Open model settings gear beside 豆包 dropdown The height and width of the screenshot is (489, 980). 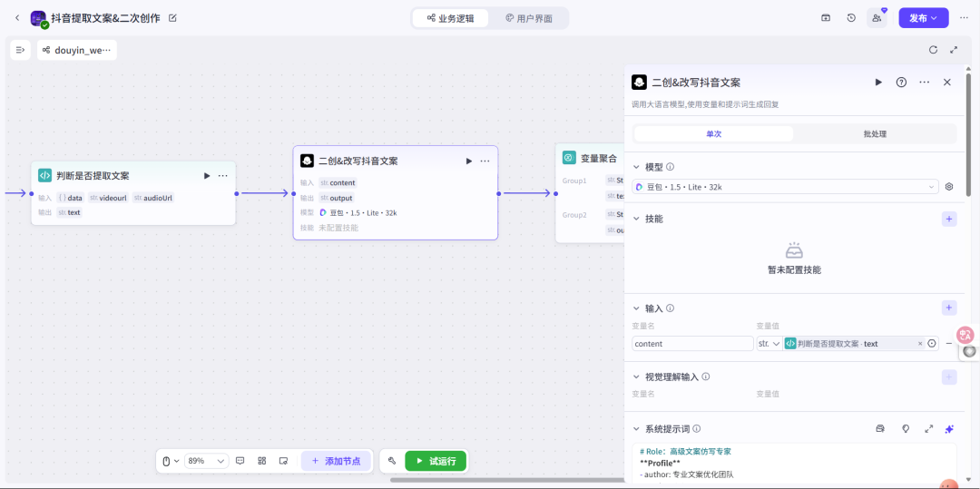click(949, 186)
